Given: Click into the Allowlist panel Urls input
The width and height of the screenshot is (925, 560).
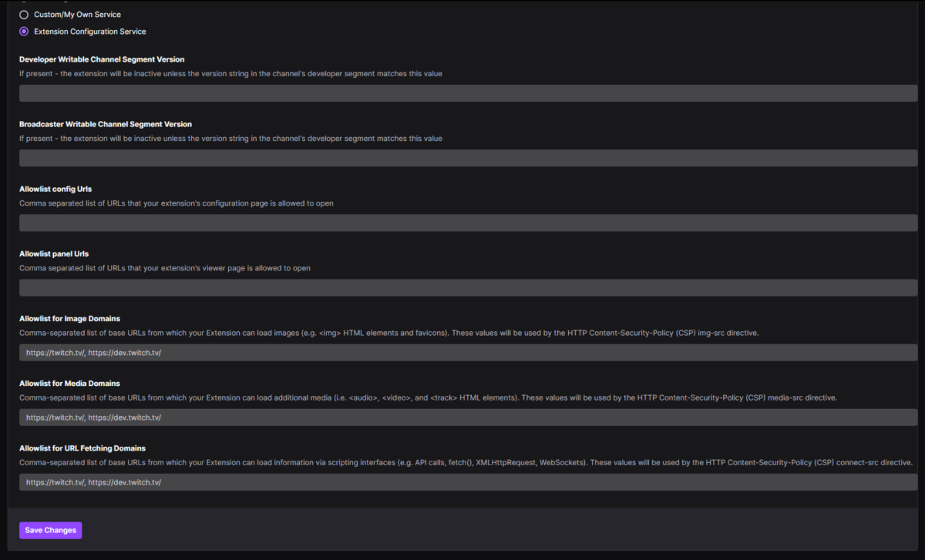Looking at the screenshot, I should click(x=468, y=287).
